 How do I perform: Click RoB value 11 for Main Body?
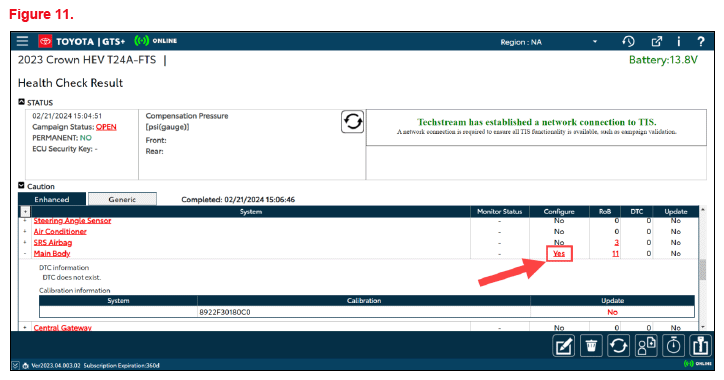click(615, 253)
